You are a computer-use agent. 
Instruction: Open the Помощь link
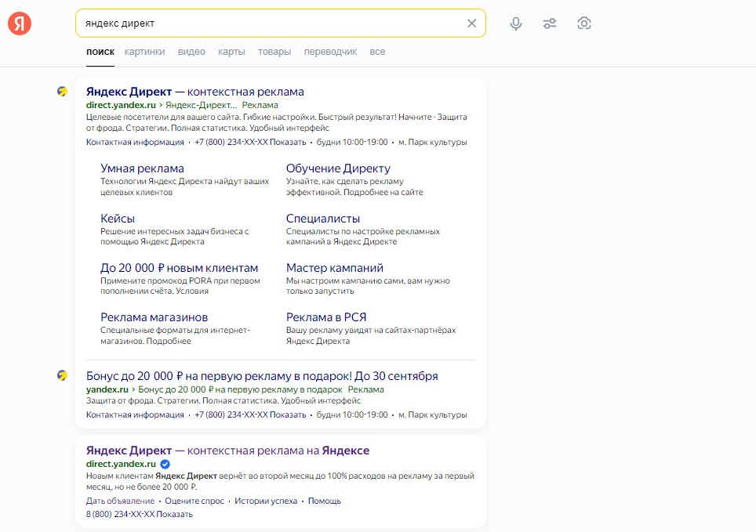[x=325, y=501]
